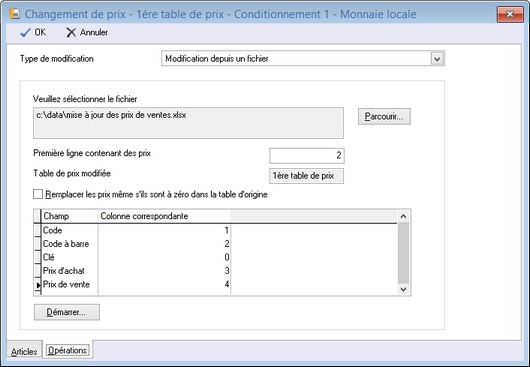
Task: Click the Parcourir... button
Action: (384, 117)
